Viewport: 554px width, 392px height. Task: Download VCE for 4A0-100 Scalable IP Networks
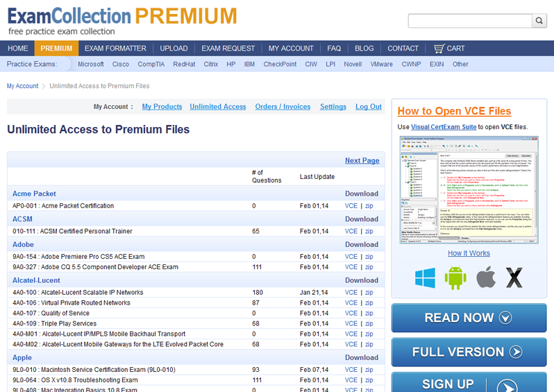coord(351,292)
